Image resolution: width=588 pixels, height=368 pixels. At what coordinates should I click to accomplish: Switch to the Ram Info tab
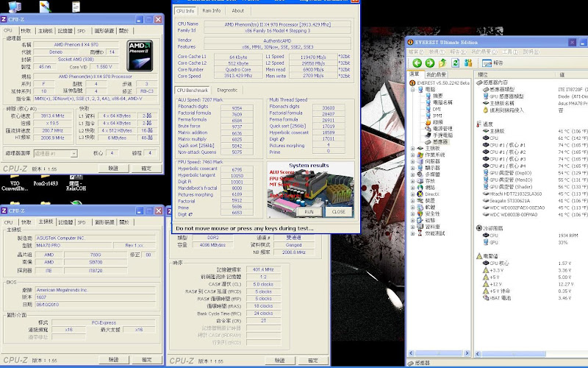[212, 11]
